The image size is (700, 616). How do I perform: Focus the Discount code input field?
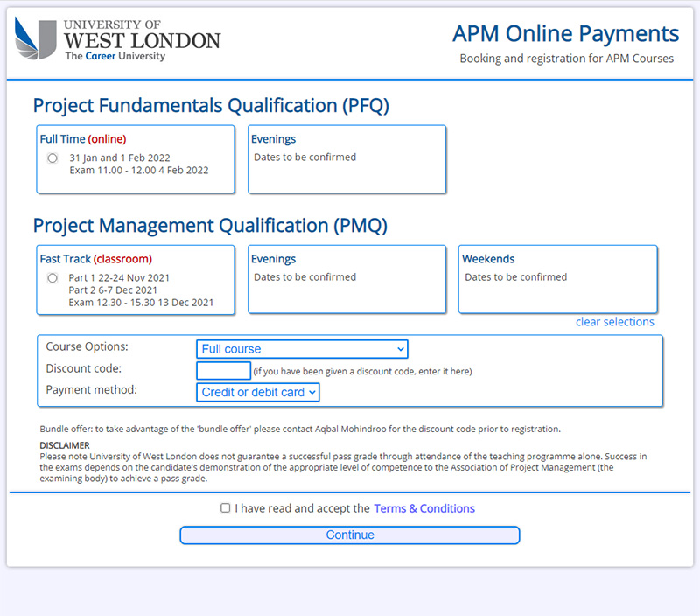click(x=224, y=371)
